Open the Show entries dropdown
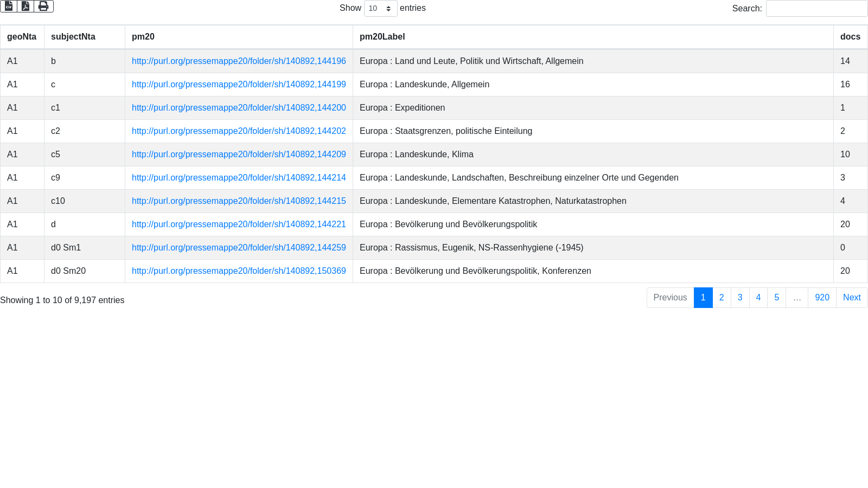Screen dimensions: 868x488 coord(380,9)
